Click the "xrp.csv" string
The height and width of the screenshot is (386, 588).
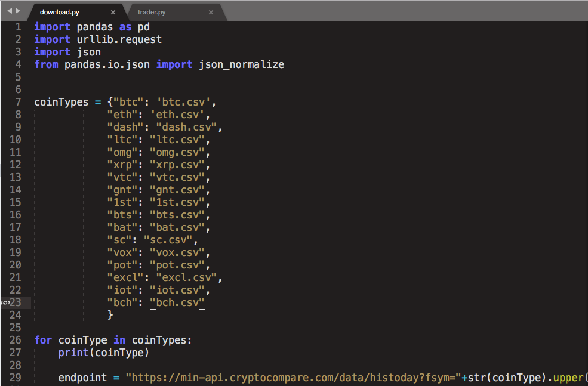click(177, 165)
